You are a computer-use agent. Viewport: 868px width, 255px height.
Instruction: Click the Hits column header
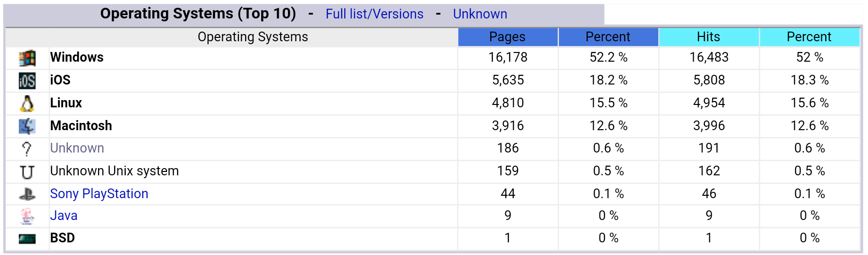click(708, 37)
